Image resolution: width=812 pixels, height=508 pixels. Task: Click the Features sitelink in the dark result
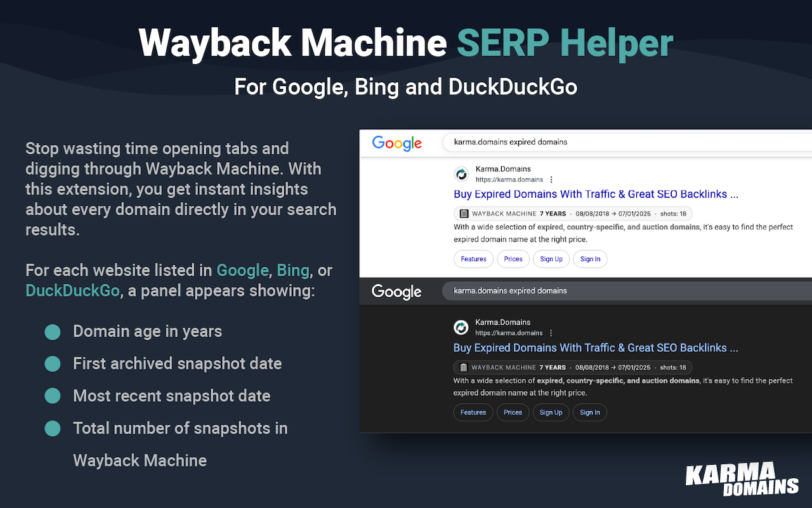(473, 412)
